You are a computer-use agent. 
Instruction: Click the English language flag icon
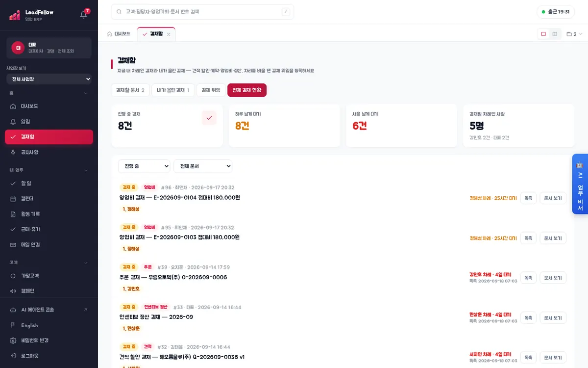pyautogui.click(x=13, y=325)
